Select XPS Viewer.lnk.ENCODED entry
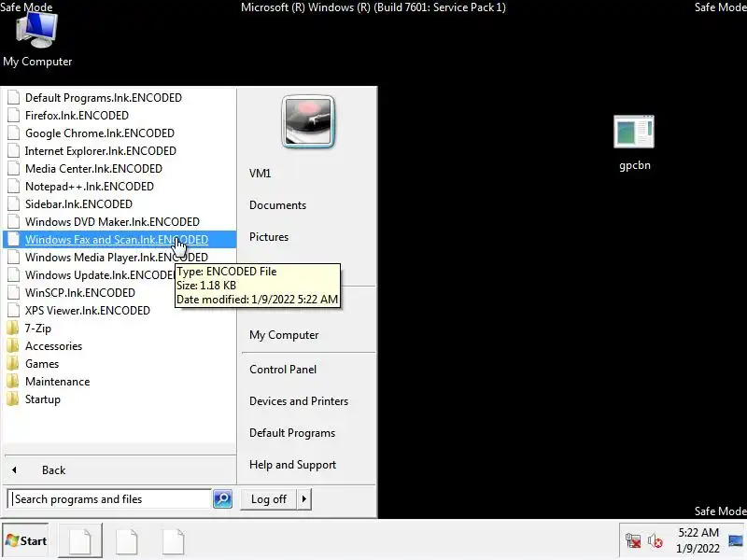The image size is (747, 560). coord(88,311)
